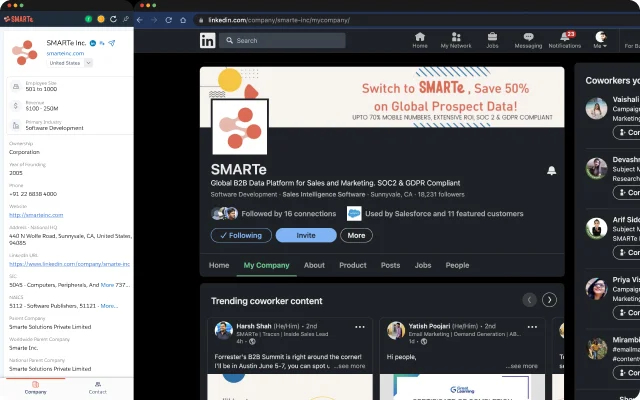The image size is (640, 400).
Task: Go forward in the browser
Action: click(x=154, y=20)
